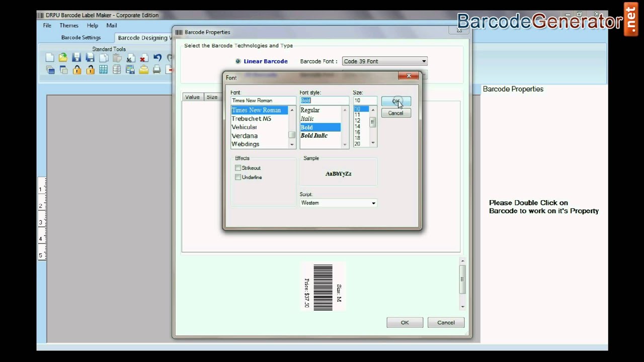Click the blue grid icon
Viewport: 644px width, 362px height.
(x=104, y=70)
